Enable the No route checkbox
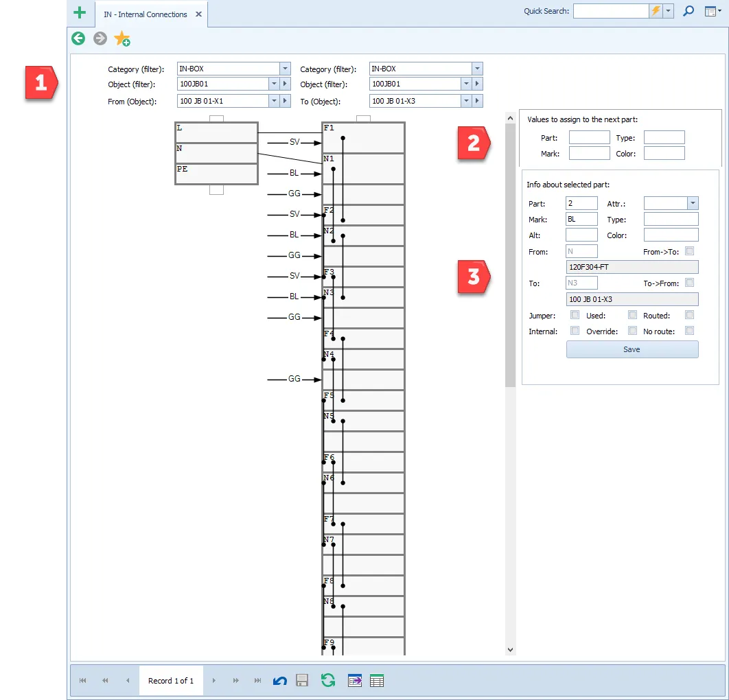Viewport: 729px width, 700px height. pos(689,331)
